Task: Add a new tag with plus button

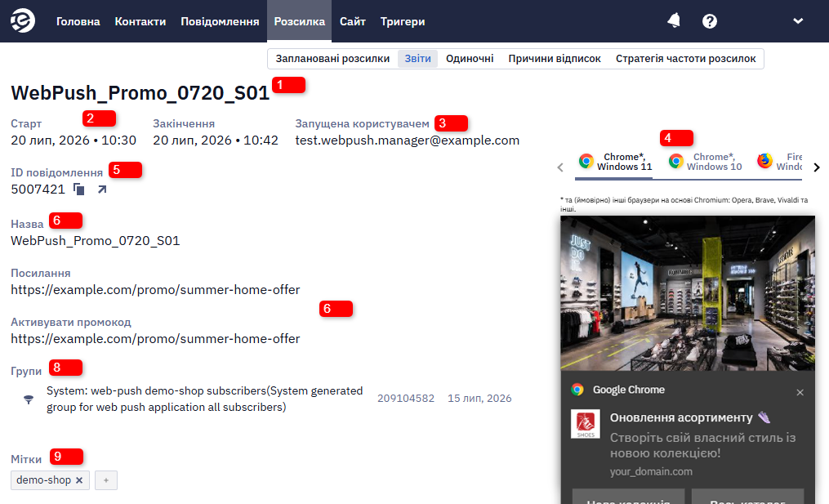Action: click(x=106, y=480)
